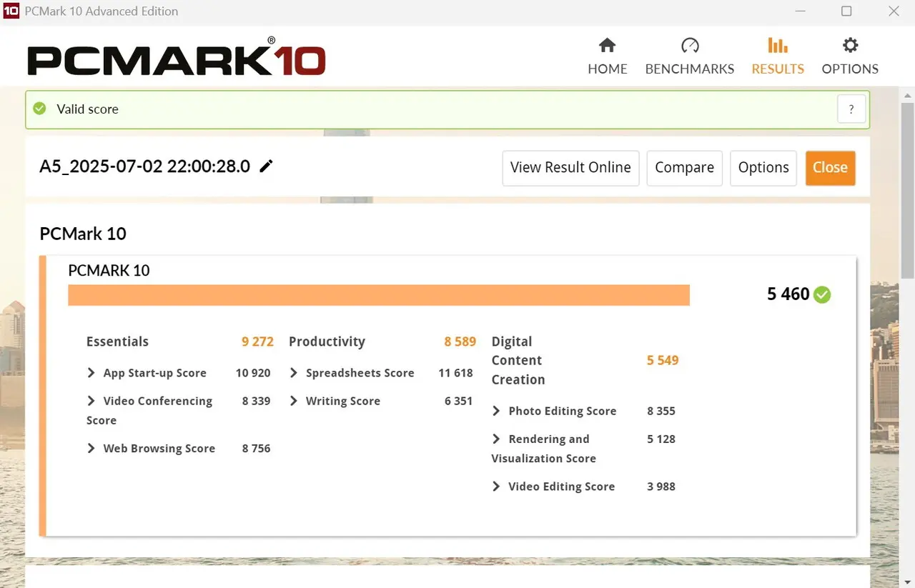Click the green check beside score 5 460

pyautogui.click(x=822, y=294)
